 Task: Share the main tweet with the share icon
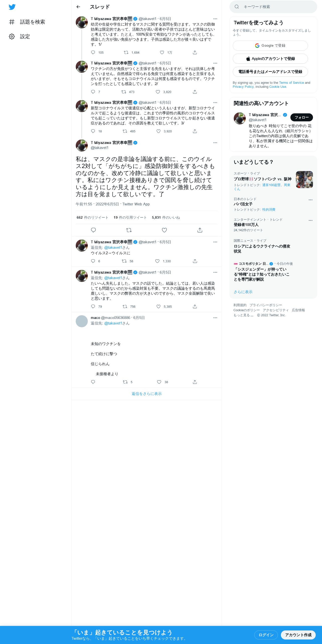[x=200, y=230]
